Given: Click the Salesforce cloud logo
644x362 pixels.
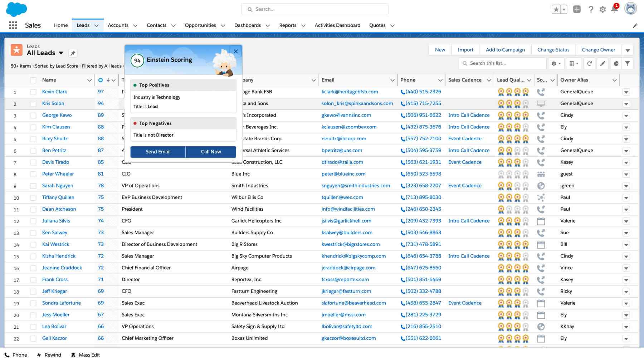Looking at the screenshot, I should (x=16, y=9).
